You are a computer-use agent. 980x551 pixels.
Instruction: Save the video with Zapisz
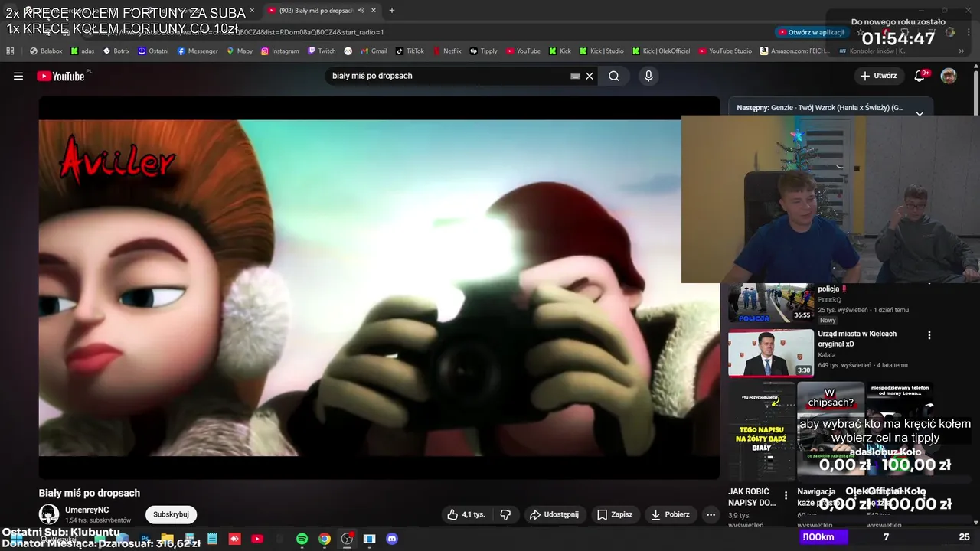pyautogui.click(x=616, y=514)
